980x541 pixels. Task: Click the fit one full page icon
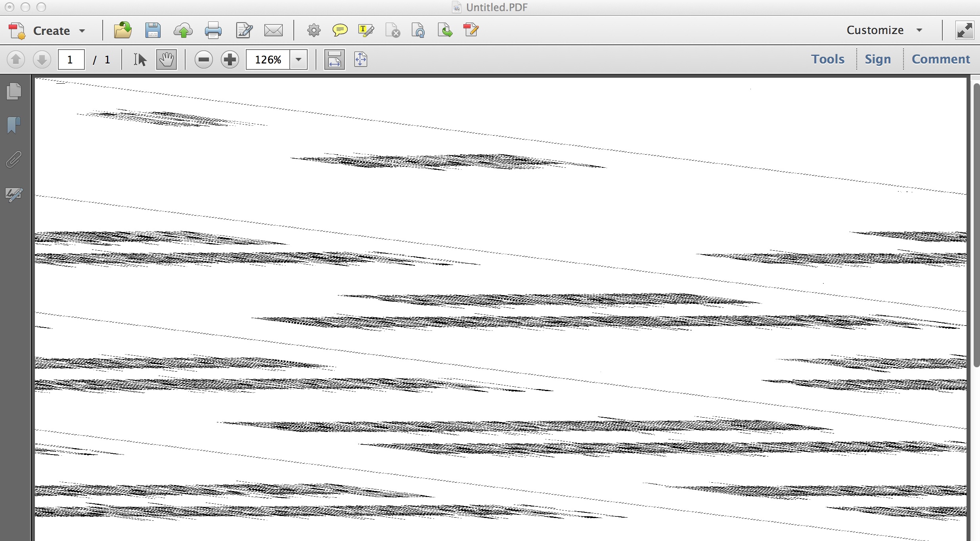360,59
